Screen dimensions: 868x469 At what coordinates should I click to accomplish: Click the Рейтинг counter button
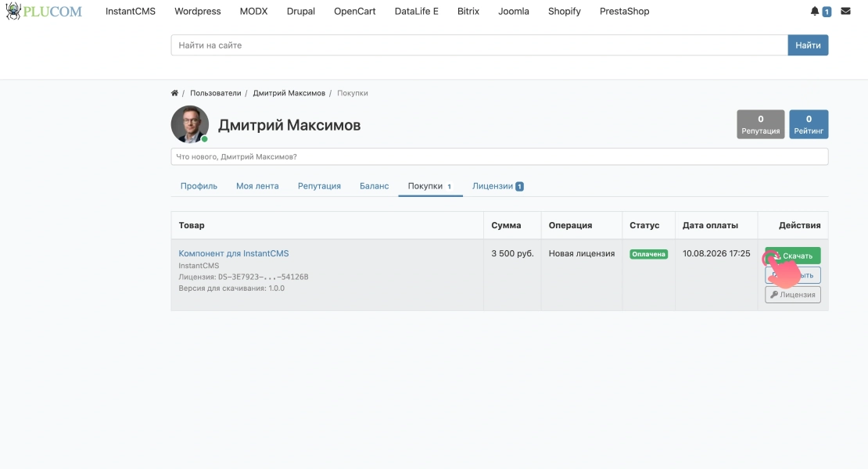pyautogui.click(x=809, y=124)
